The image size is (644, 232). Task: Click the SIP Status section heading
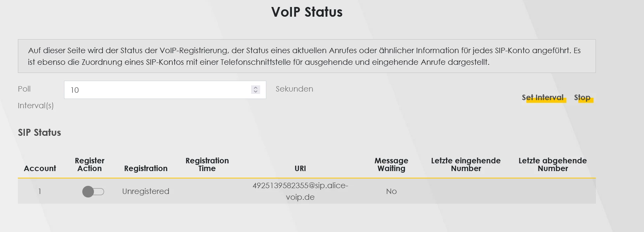39,133
